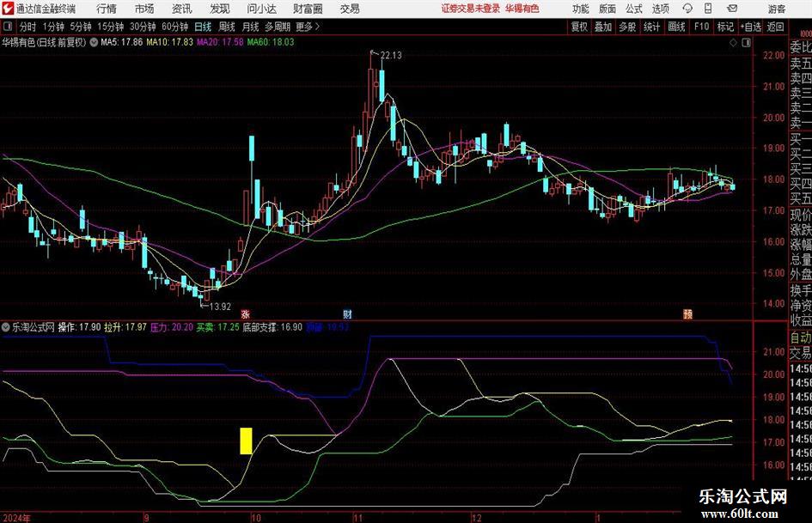Click the 操作: 17.90 indicator value
Viewport: 812px width, 523px height.
79,327
